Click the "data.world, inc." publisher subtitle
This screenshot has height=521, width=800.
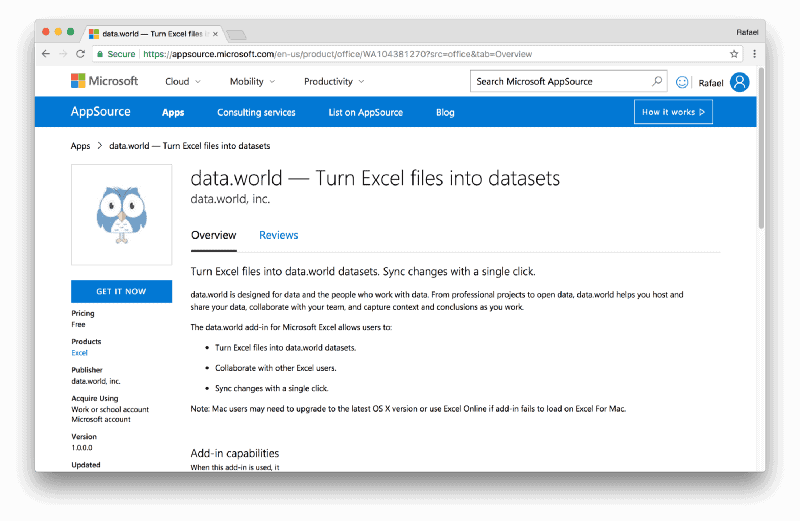click(230, 199)
